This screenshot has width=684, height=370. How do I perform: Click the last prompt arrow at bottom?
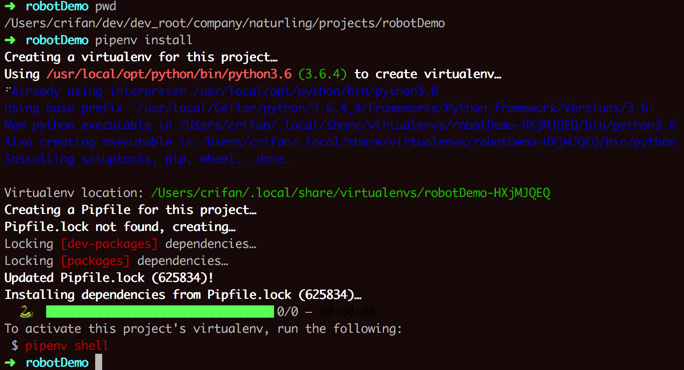pos(10,363)
